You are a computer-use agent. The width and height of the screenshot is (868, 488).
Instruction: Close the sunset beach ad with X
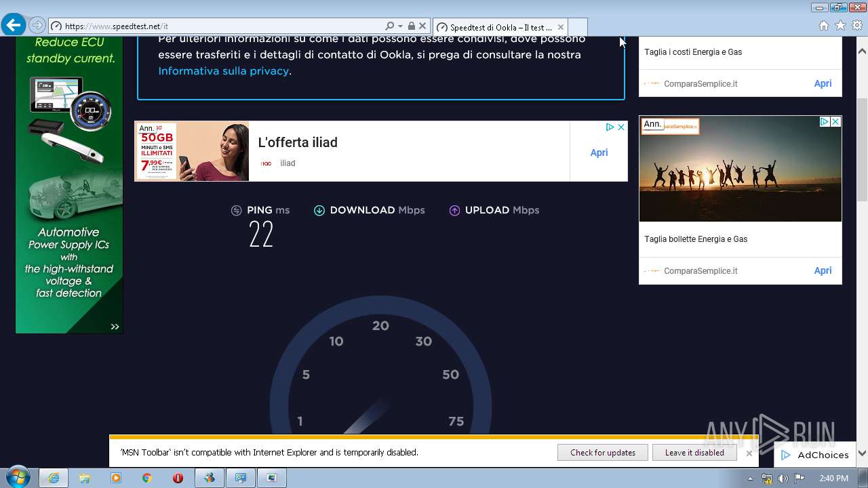point(836,121)
